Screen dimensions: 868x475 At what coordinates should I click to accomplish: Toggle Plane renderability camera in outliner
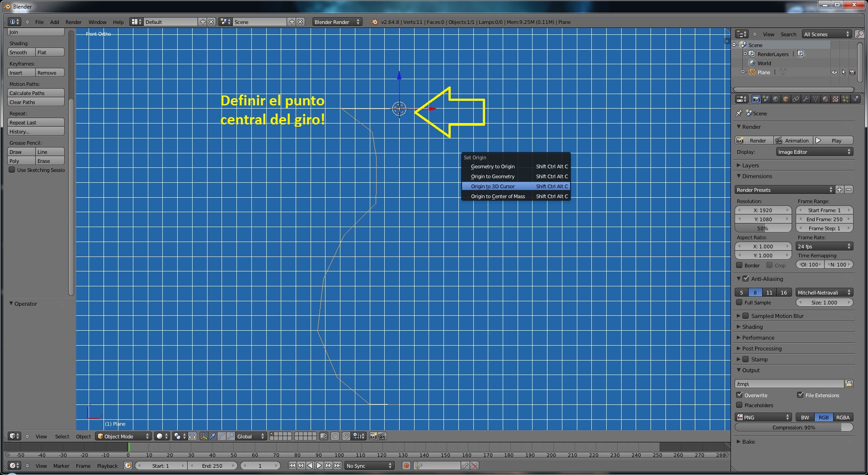853,72
